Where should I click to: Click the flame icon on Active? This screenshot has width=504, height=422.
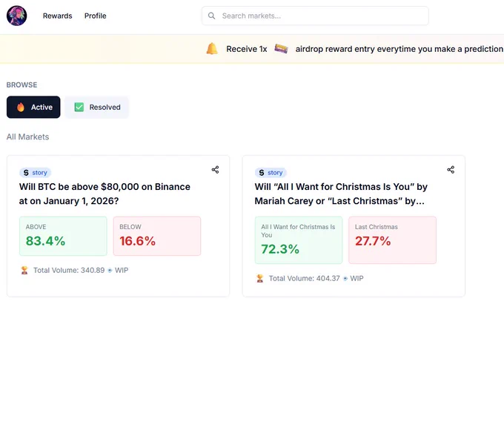coord(21,107)
